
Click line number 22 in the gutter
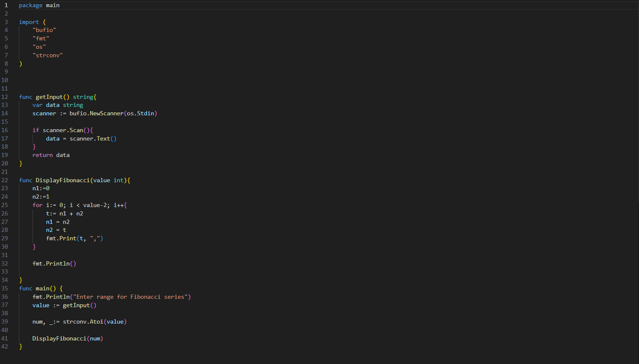pos(4,180)
